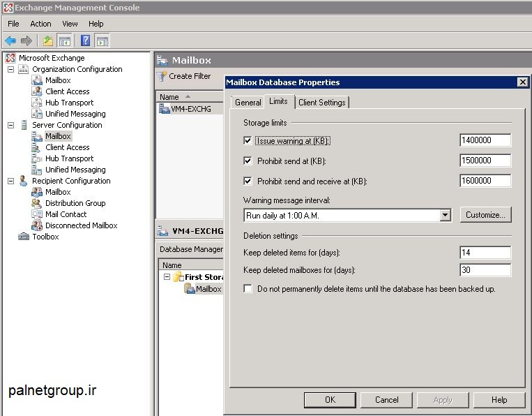Select the Disconnected Mailbox icon

[37, 225]
